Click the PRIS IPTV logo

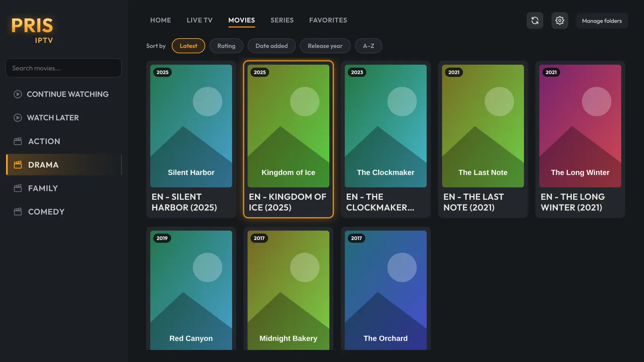click(32, 31)
